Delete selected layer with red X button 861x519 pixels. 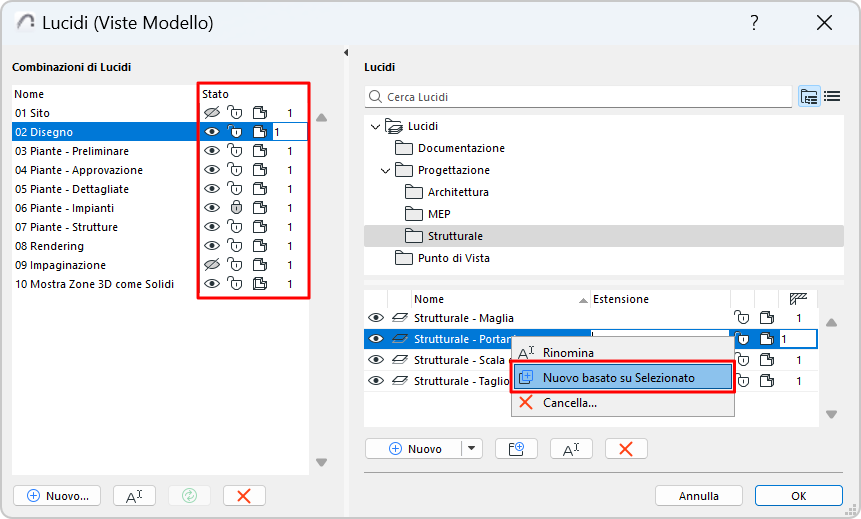tap(626, 449)
